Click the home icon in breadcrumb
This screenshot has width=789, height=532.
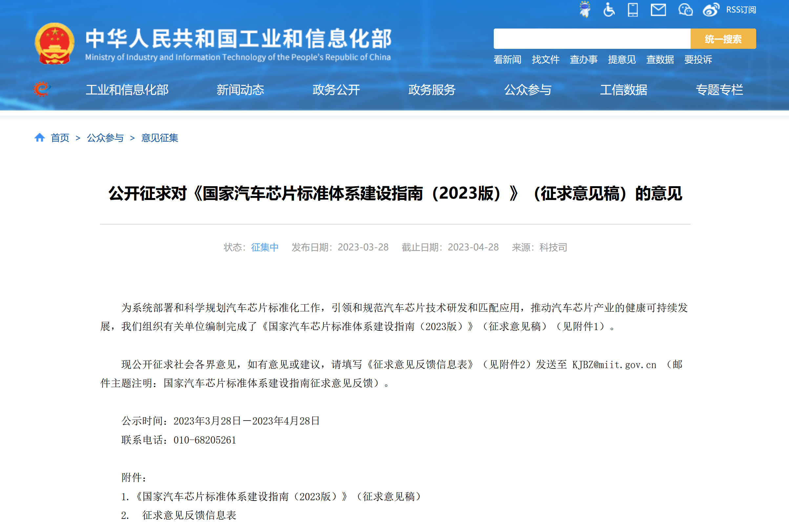[40, 137]
